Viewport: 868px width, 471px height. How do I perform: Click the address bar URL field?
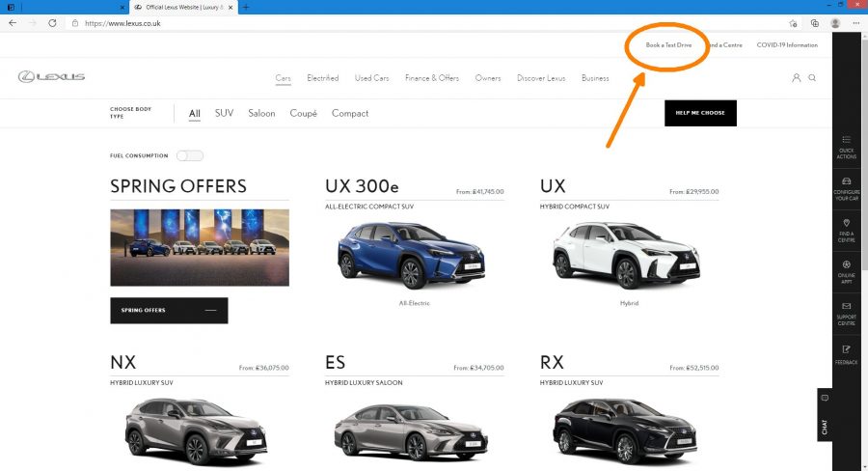coord(426,23)
